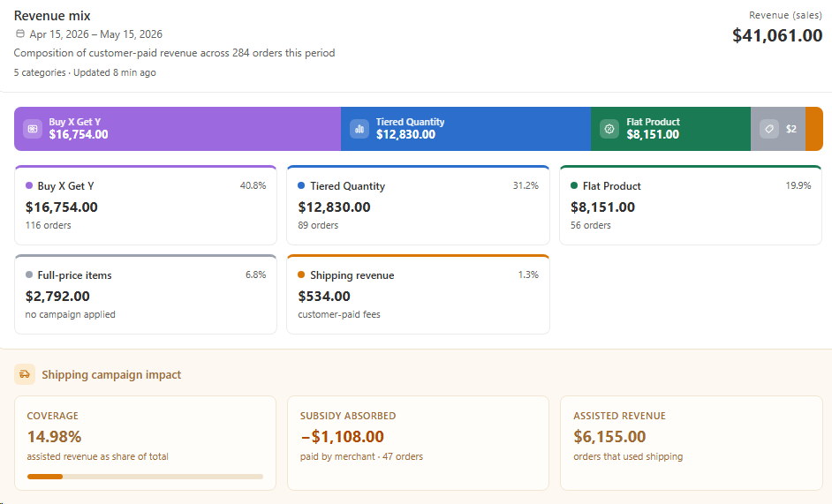
Task: Click the Shipping campaign impact heading
Action: coord(111,374)
